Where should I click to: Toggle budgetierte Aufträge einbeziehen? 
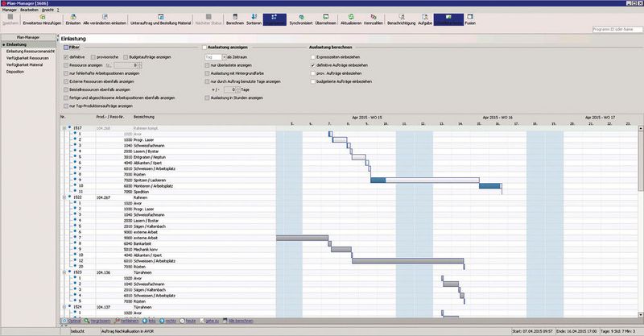pos(313,81)
